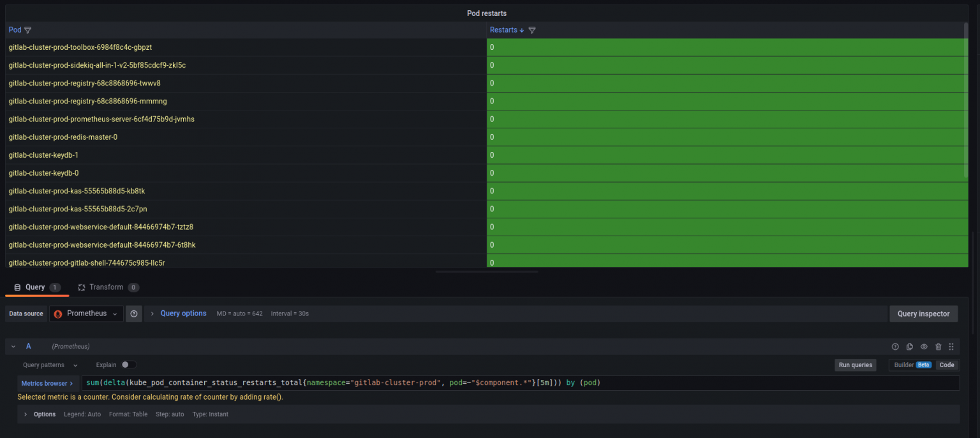Switch the query editor to Code mode
Viewport: 980px width, 438px height.
click(947, 365)
